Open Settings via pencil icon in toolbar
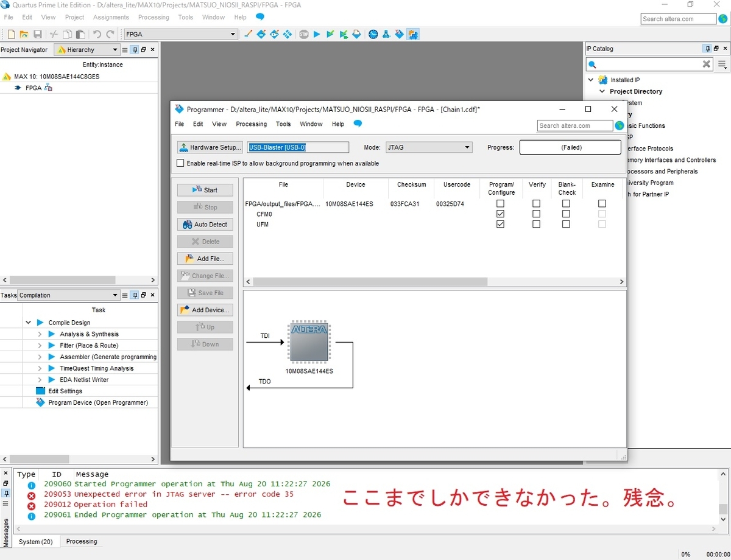The height and width of the screenshot is (560, 731). tap(248, 34)
